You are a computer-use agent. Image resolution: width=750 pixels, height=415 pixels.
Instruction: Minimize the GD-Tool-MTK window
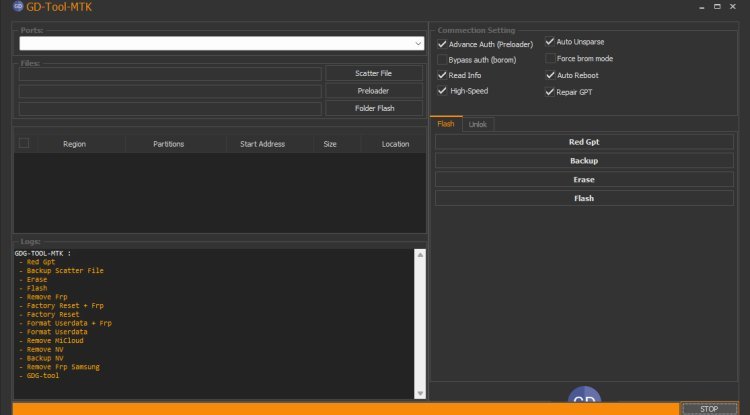coord(702,7)
